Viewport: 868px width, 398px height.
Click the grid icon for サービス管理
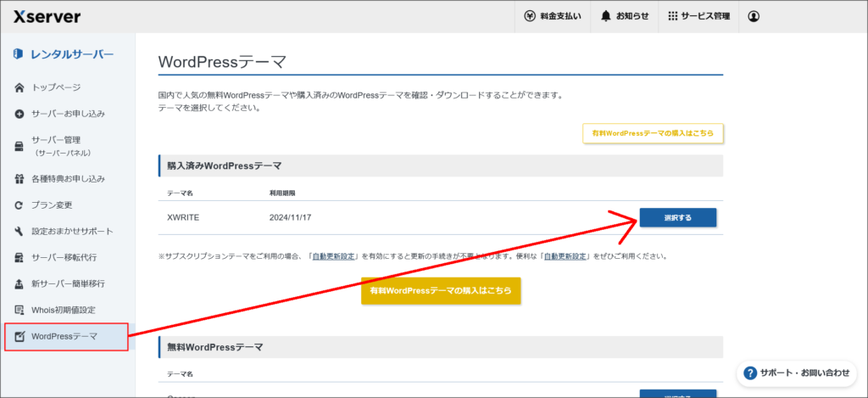[672, 17]
